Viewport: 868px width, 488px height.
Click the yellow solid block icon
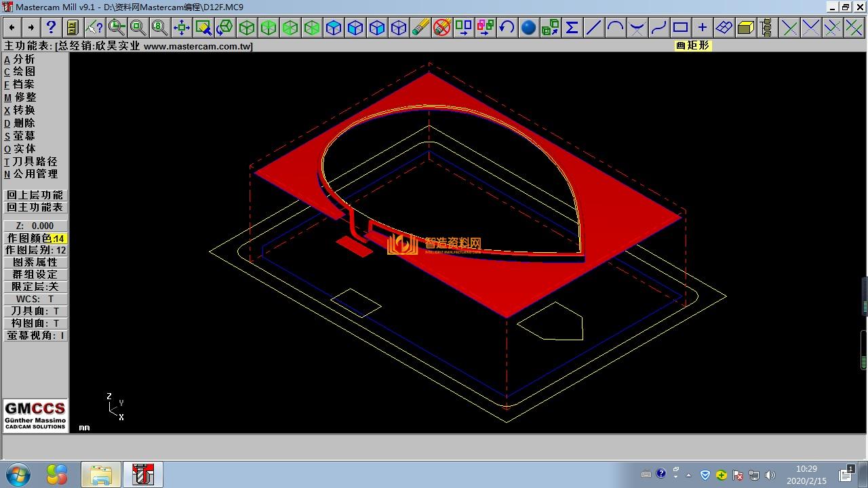[x=745, y=28]
